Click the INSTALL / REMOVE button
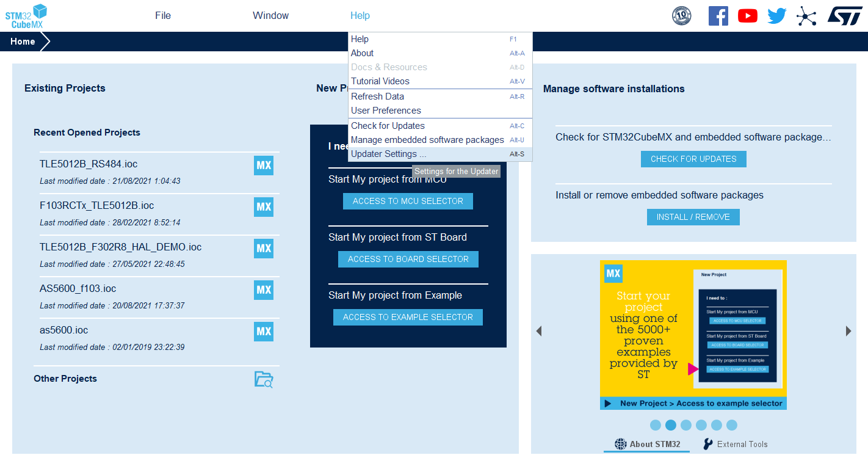Screen dimensions: 868x466 tap(693, 217)
